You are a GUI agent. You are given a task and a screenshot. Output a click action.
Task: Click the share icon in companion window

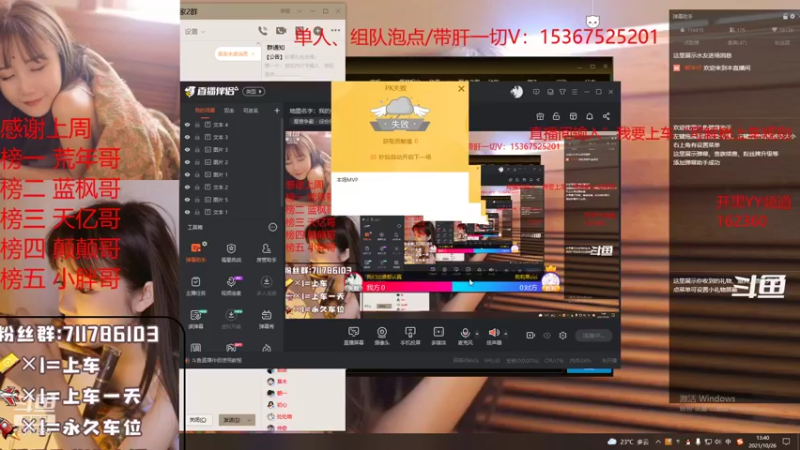point(606,116)
